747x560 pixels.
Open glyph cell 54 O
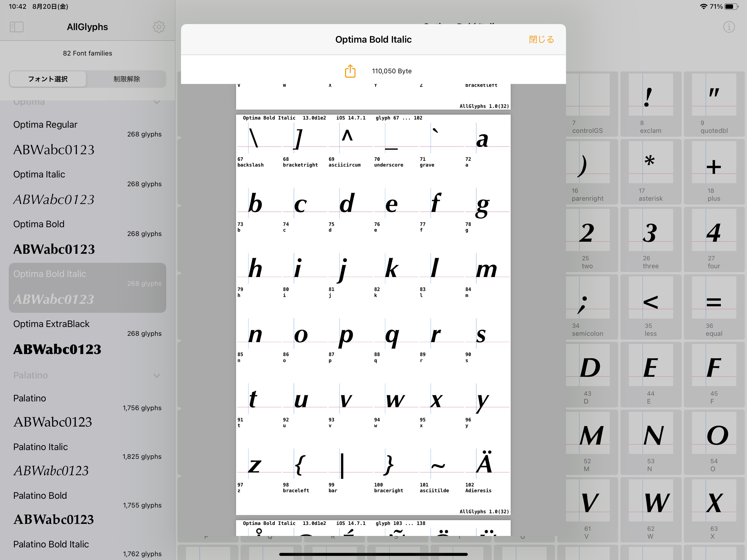[x=714, y=442]
